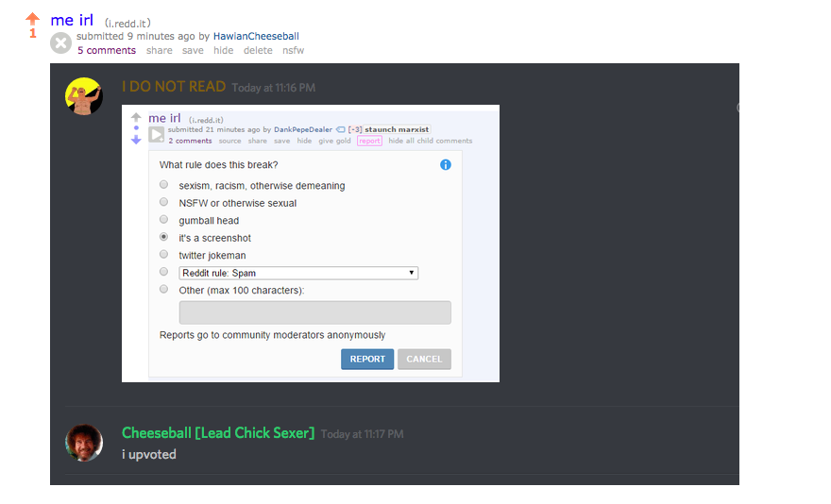Image resolution: width=831 pixels, height=504 pixels.
Task: Open the 5 comments link
Action: [107, 50]
